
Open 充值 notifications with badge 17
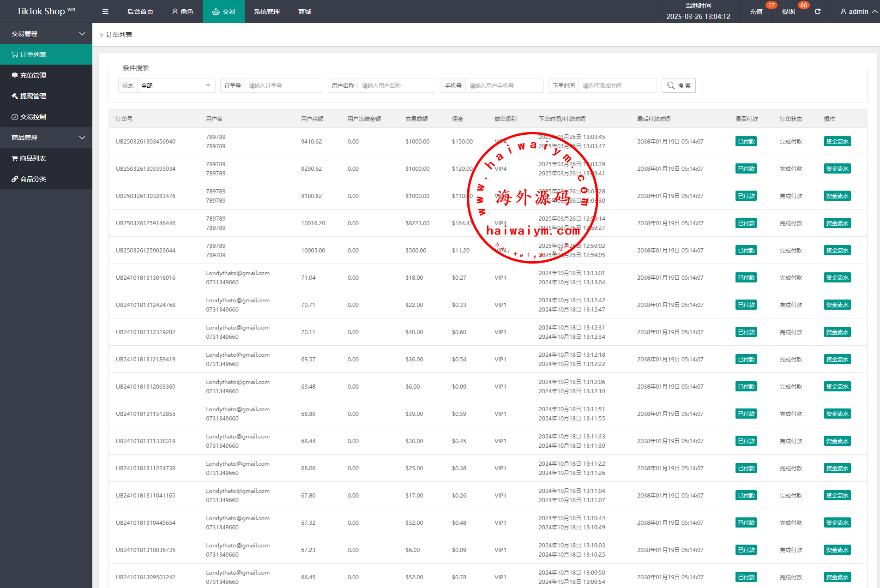tap(756, 12)
